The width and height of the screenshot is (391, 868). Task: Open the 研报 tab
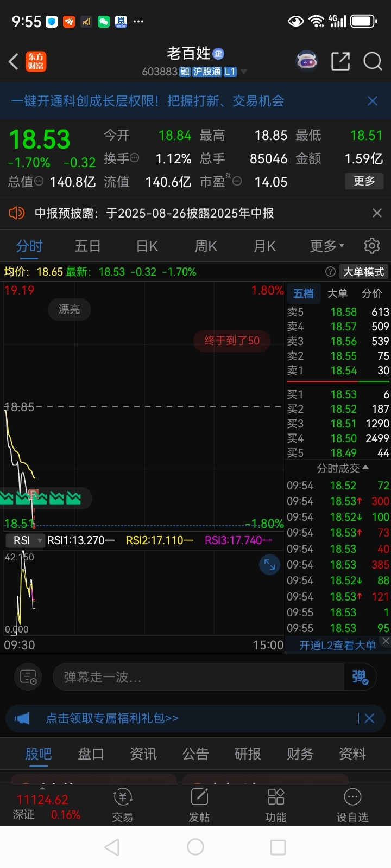click(248, 754)
